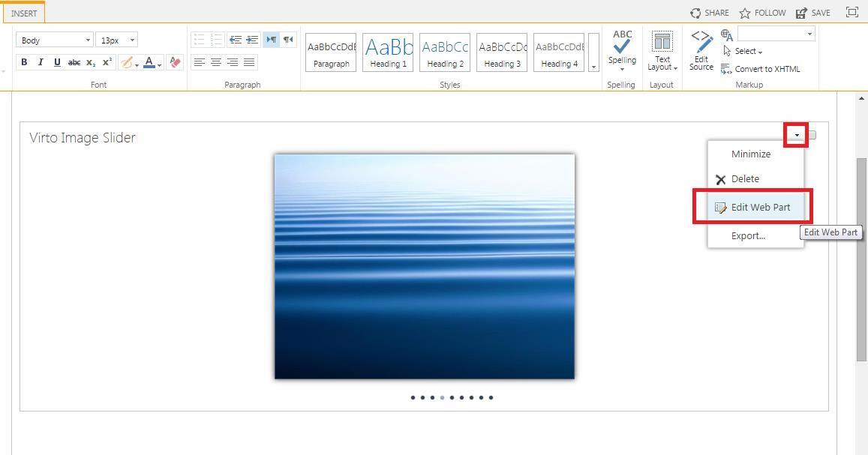Click the SAVE button

[813, 13]
